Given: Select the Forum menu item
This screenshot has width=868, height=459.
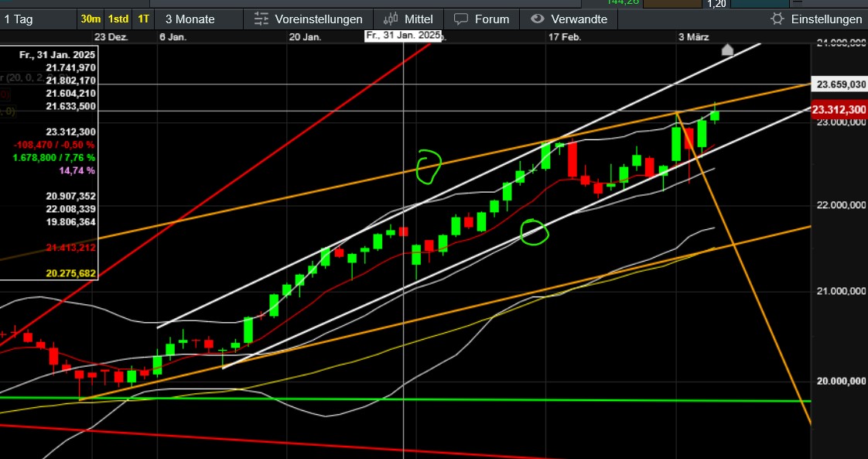Looking at the screenshot, I should pyautogui.click(x=491, y=19).
